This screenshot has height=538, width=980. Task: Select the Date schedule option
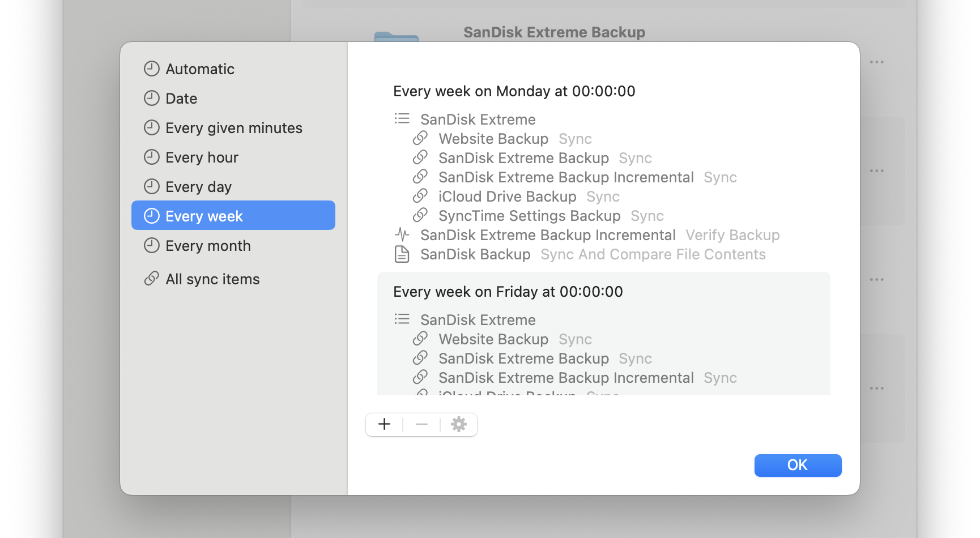click(x=233, y=99)
